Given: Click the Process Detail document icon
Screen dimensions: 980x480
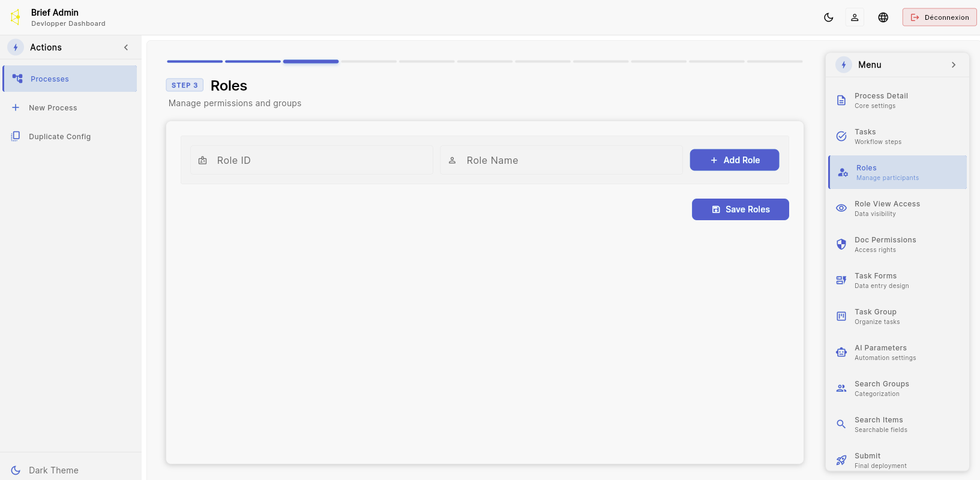Looking at the screenshot, I should (841, 100).
